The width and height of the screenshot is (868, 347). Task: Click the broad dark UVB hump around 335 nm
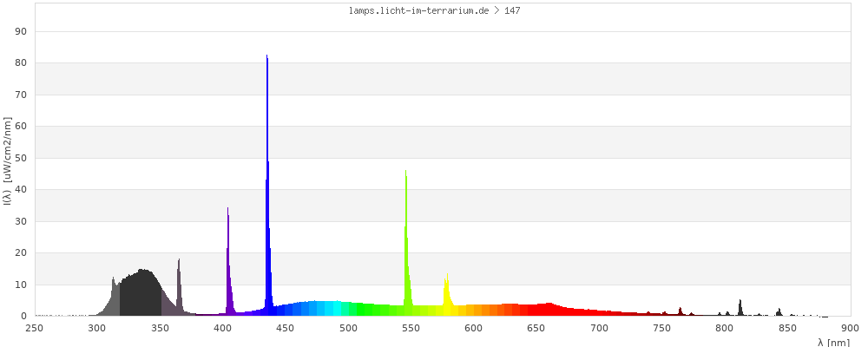[141, 293]
